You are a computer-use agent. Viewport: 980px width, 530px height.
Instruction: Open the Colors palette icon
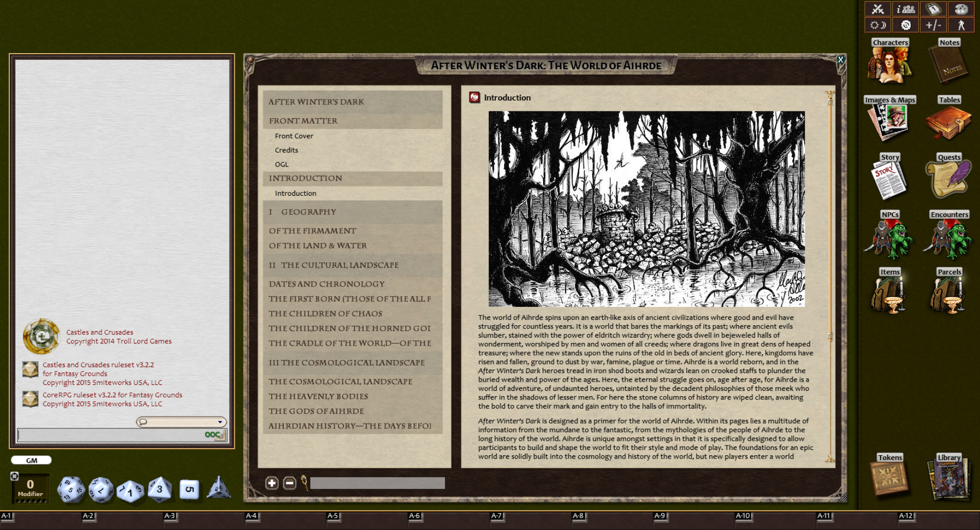pos(961,9)
